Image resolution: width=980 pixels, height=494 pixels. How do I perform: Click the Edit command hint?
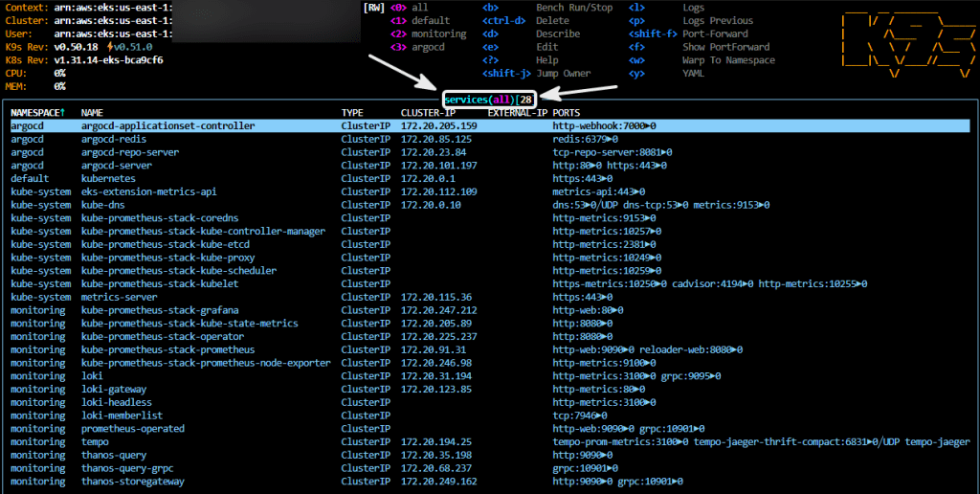click(546, 47)
